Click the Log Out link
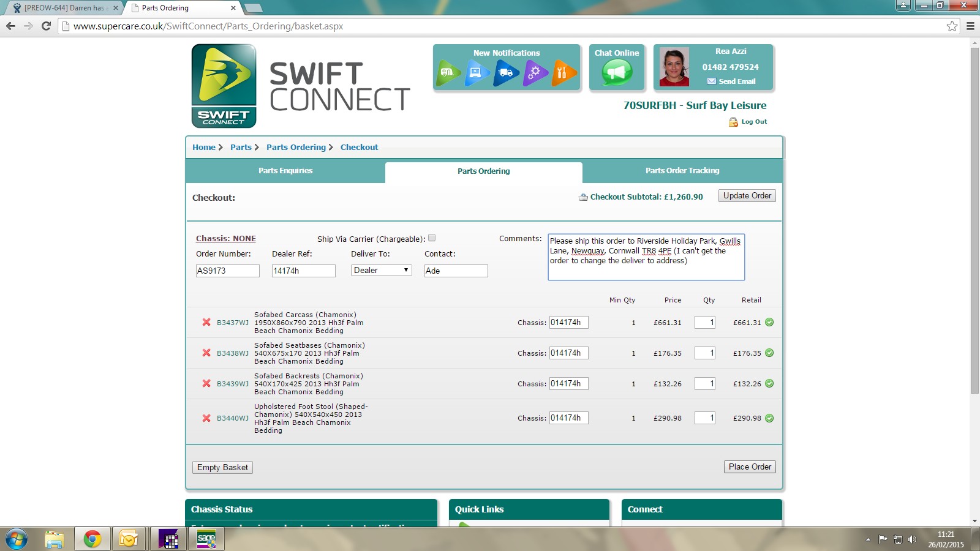This screenshot has height=551, width=980. 753,122
